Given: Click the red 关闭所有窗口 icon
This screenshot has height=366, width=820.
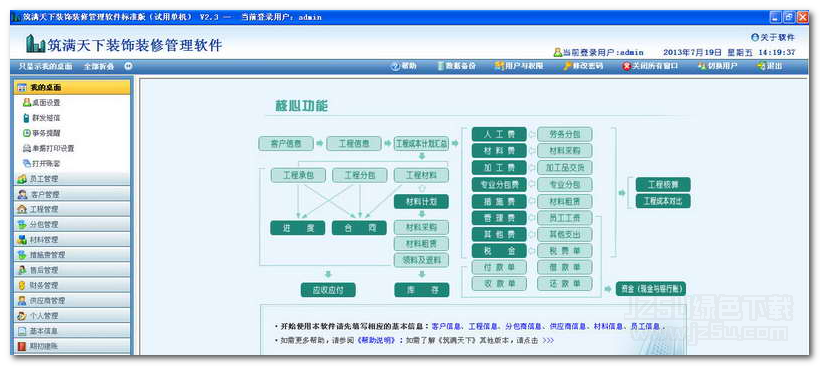Looking at the screenshot, I should [x=626, y=66].
